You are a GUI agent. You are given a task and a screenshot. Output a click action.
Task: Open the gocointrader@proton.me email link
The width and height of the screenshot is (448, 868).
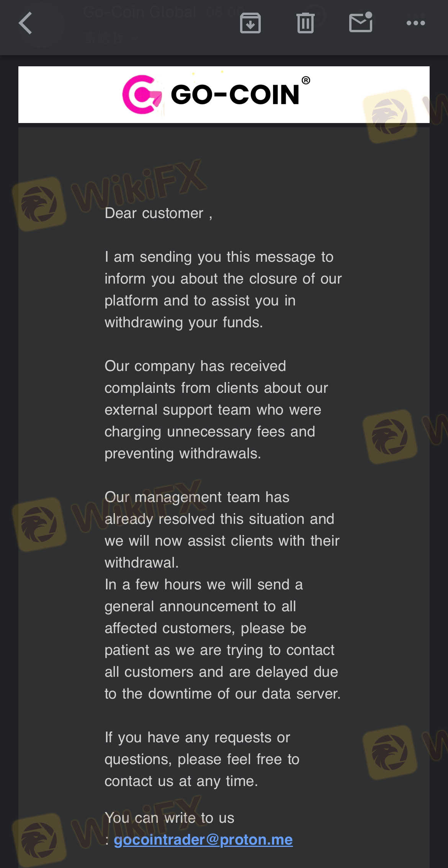point(203,840)
